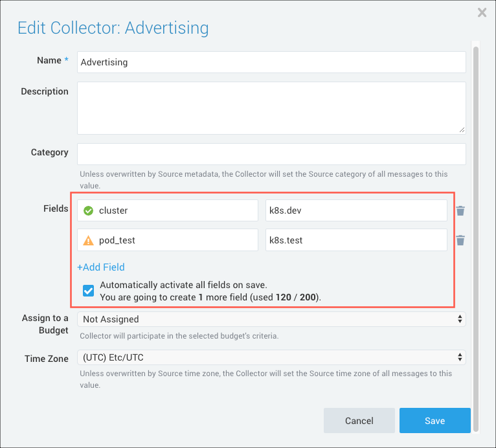Edit the k8s.test field value
496x448 pixels.
(x=356, y=240)
